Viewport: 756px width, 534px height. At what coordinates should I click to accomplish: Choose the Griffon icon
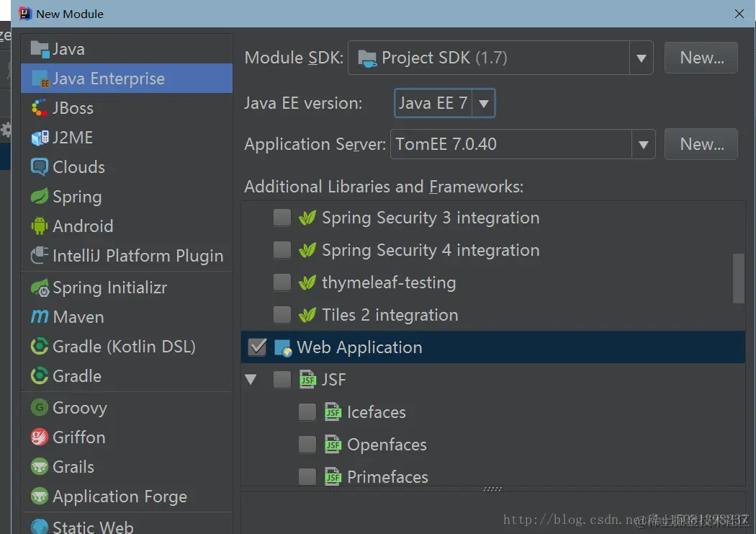[x=40, y=437]
